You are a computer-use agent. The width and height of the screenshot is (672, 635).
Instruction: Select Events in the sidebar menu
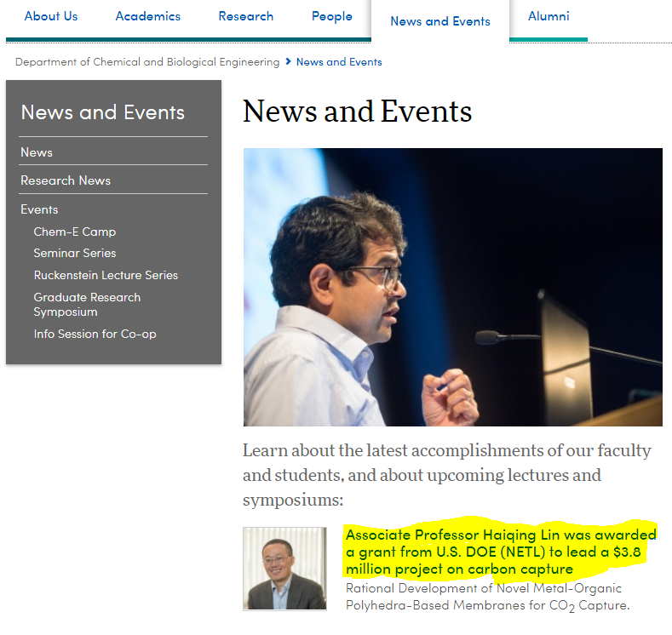(39, 209)
